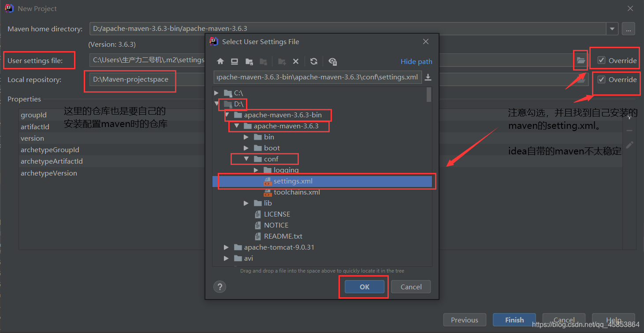This screenshot has height=333, width=644.
Task: Click Hide path link
Action: point(416,61)
